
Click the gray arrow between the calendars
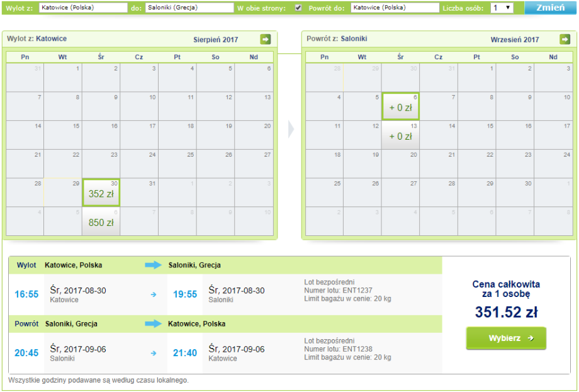[291, 129]
